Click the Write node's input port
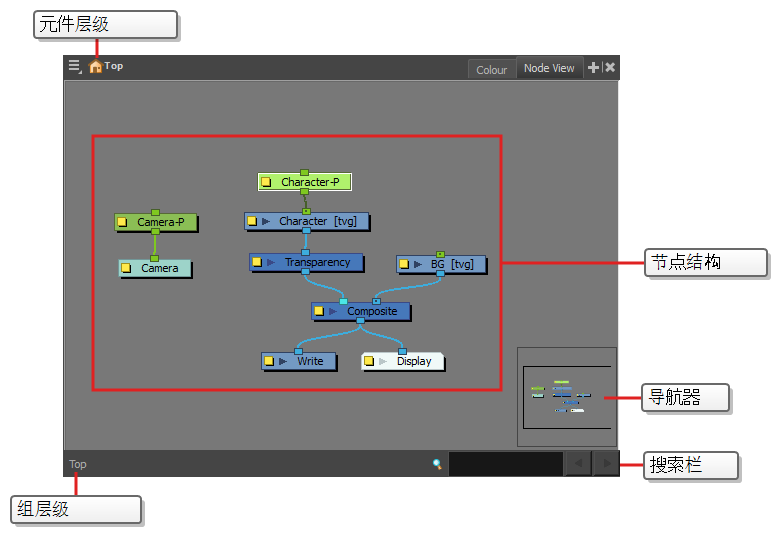Image resolution: width=783 pixels, height=539 pixels. pyautogui.click(x=298, y=351)
